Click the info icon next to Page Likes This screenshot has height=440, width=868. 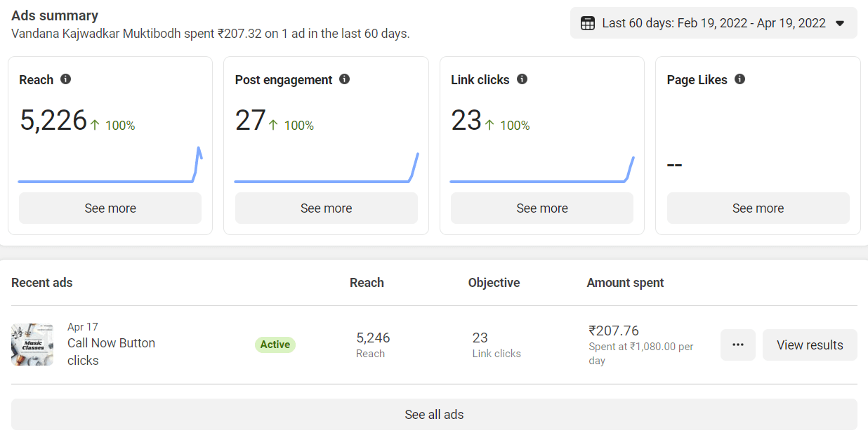tap(739, 79)
